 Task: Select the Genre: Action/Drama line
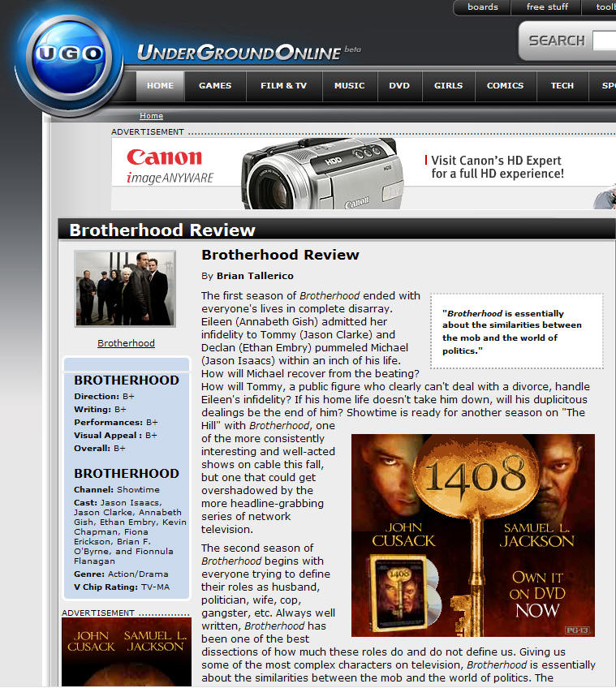pyautogui.click(x=121, y=574)
